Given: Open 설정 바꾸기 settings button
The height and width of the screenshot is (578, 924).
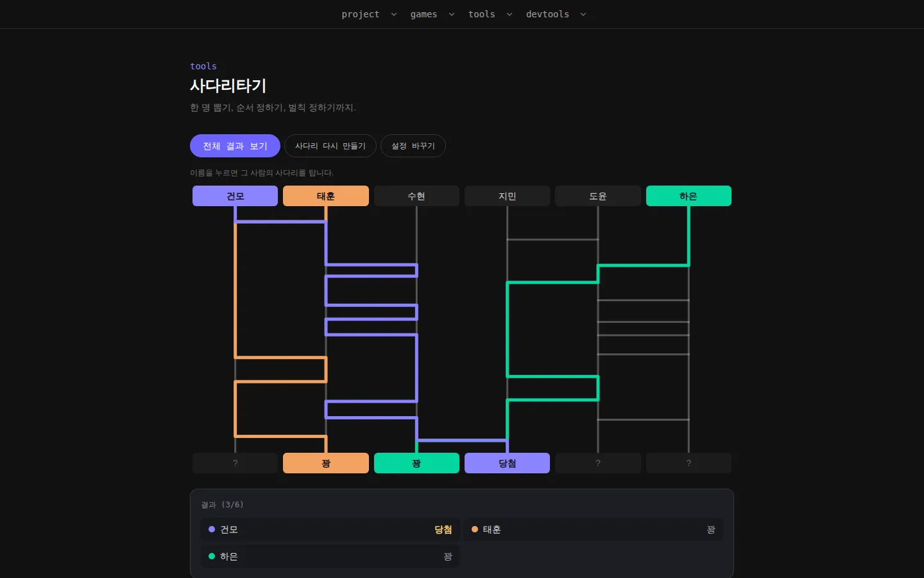Looking at the screenshot, I should 413,146.
